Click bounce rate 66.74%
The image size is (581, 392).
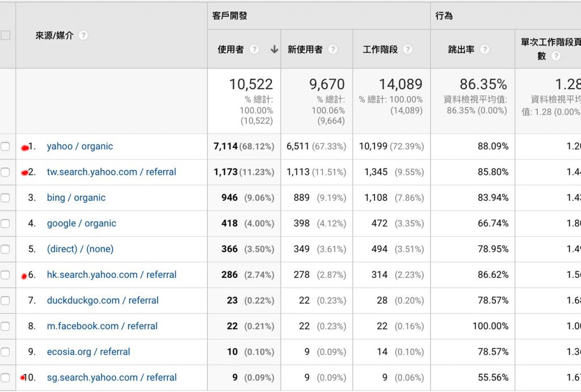[493, 223]
